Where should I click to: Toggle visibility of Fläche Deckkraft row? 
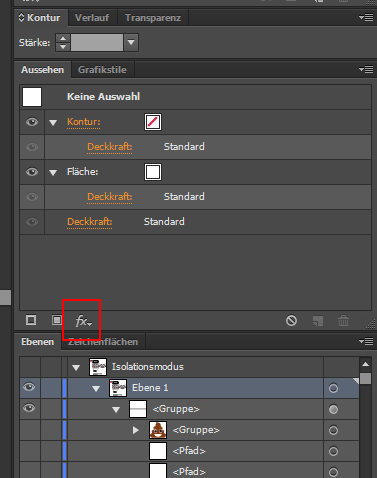point(32,197)
